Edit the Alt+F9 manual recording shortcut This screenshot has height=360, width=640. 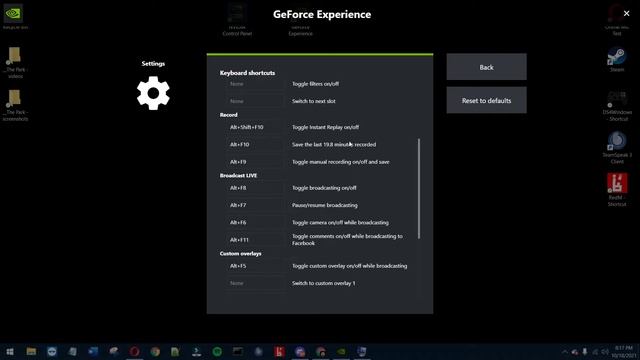click(254, 162)
